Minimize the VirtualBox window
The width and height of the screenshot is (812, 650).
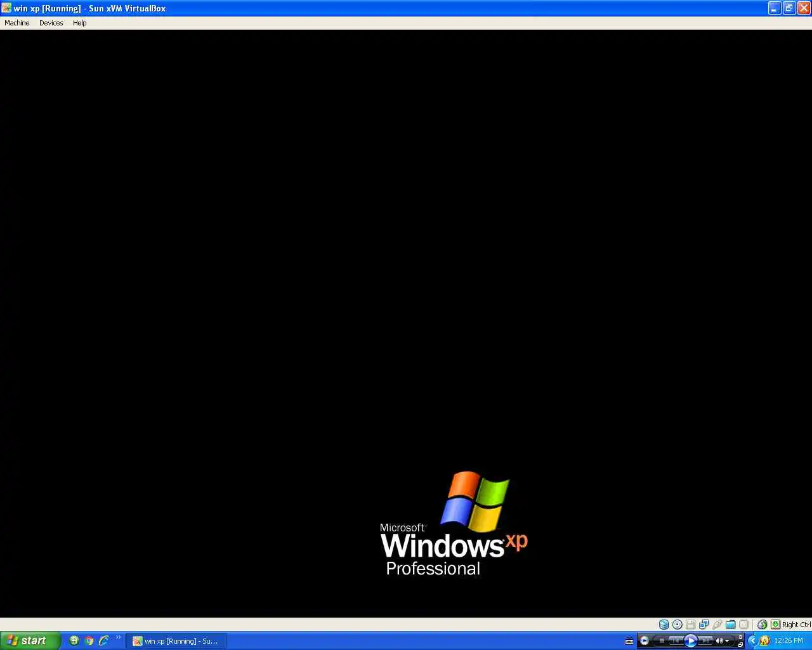775,8
